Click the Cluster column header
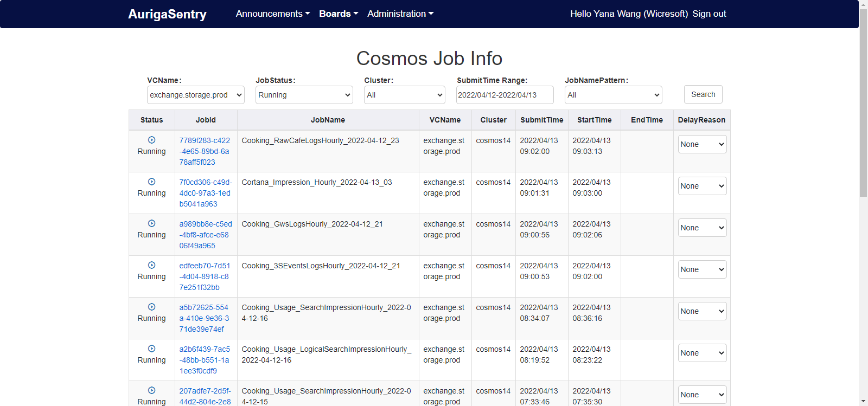Viewport: 868px width, 406px height. pyautogui.click(x=494, y=120)
